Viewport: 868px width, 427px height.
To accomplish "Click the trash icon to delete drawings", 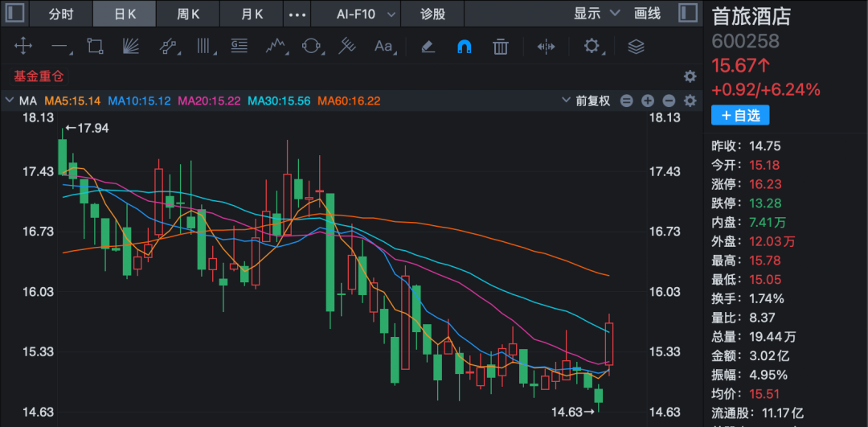I will coord(501,47).
